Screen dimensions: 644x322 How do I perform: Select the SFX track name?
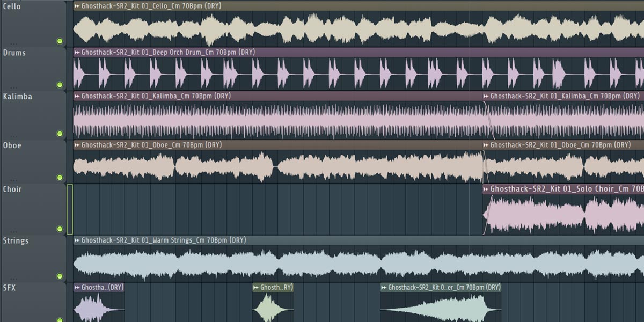(x=10, y=288)
